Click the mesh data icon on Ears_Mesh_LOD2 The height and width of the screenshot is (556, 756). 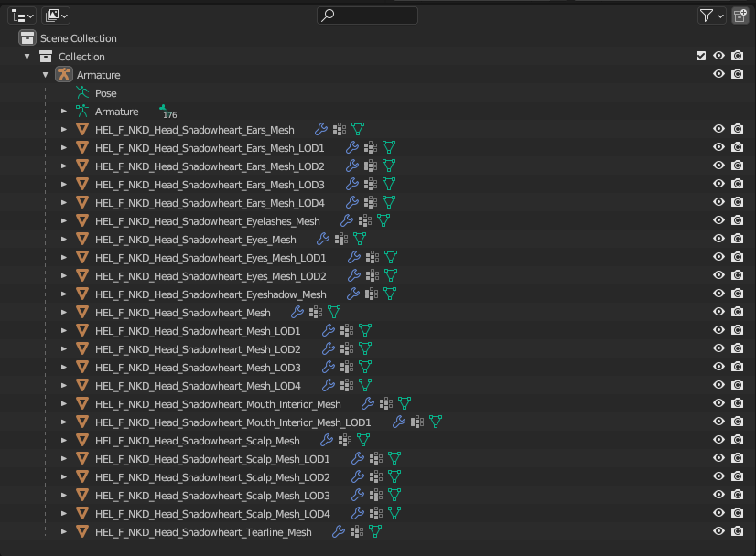(389, 166)
